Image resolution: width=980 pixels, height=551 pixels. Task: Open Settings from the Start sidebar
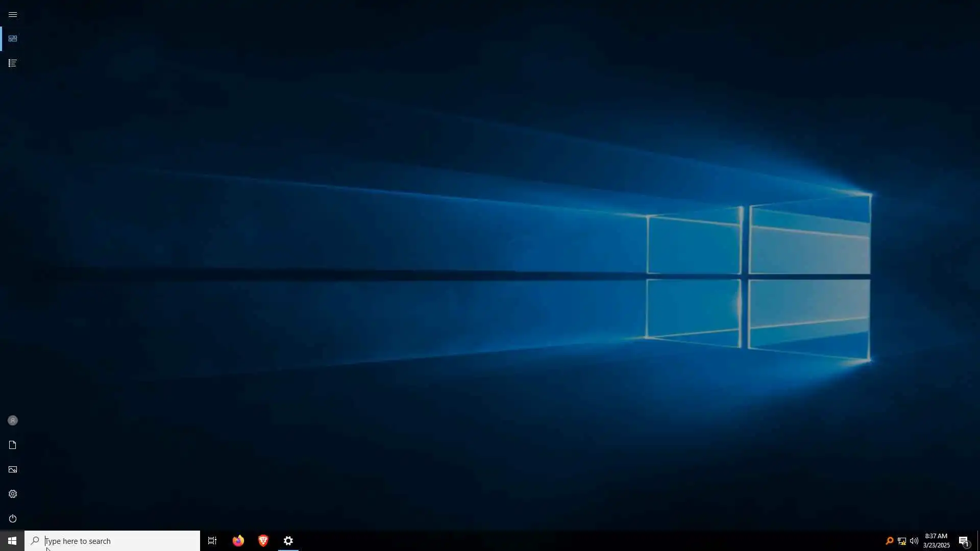pos(13,494)
